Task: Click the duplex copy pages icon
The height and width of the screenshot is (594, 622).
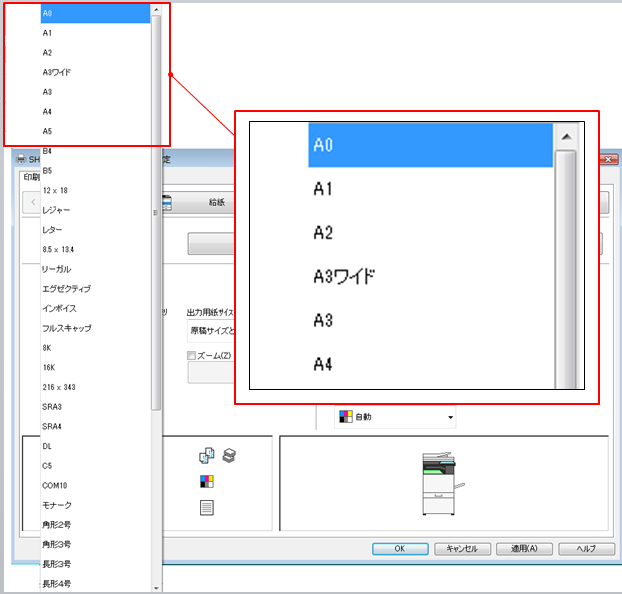Action: (x=207, y=456)
